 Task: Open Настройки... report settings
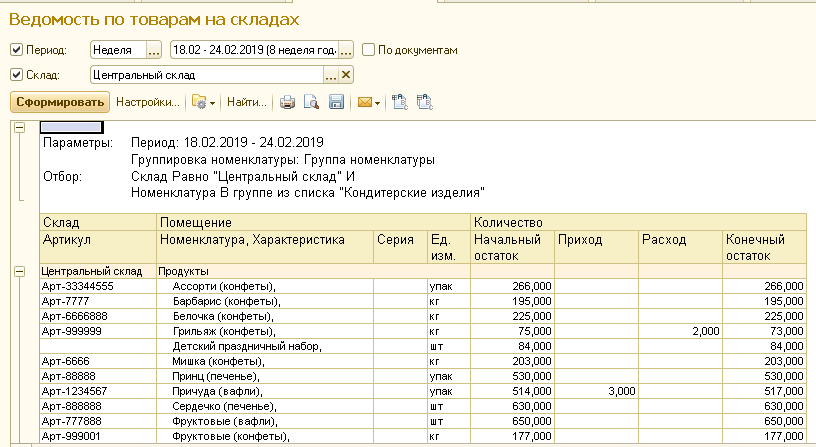click(148, 102)
